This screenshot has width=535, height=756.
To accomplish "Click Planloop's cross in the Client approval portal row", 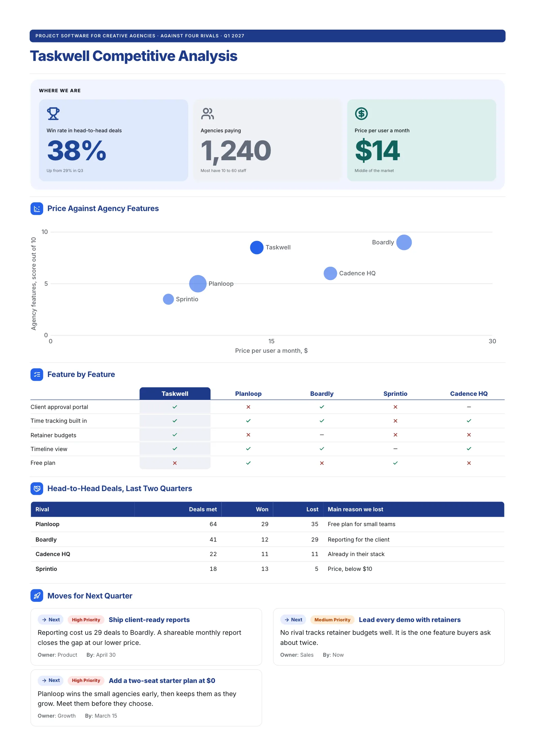I will click(x=248, y=407).
